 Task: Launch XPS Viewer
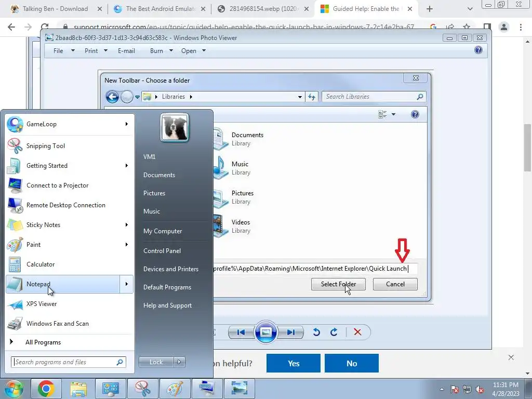70,303
